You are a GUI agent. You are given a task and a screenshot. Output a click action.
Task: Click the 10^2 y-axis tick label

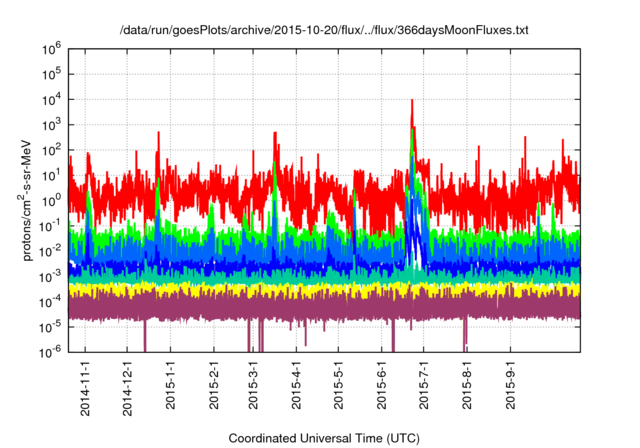tap(51, 150)
